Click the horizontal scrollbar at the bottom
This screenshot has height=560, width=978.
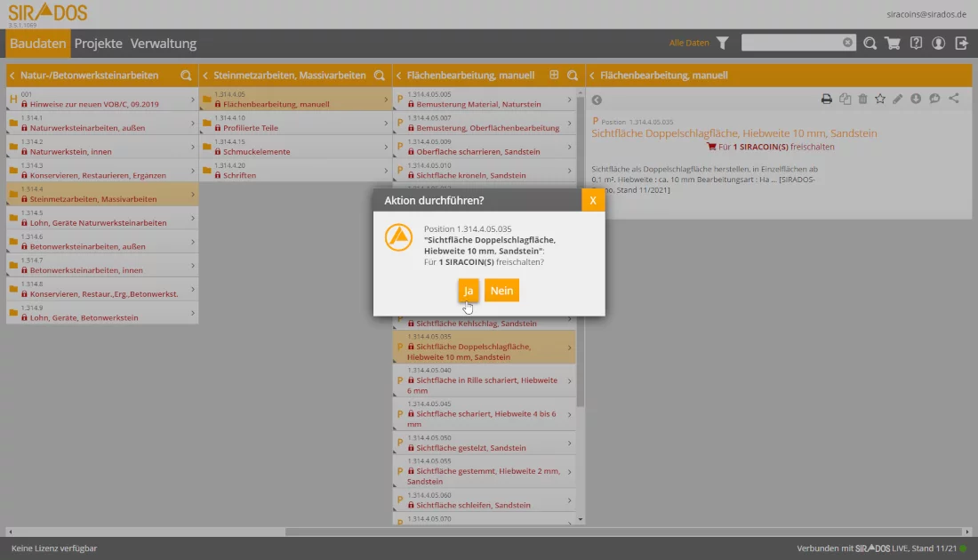click(489, 532)
